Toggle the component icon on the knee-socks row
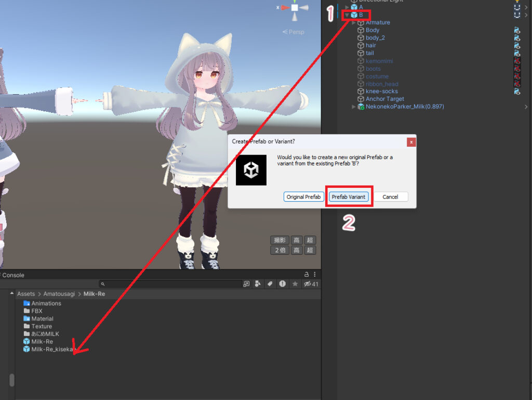This screenshot has height=400, width=532. click(x=517, y=92)
